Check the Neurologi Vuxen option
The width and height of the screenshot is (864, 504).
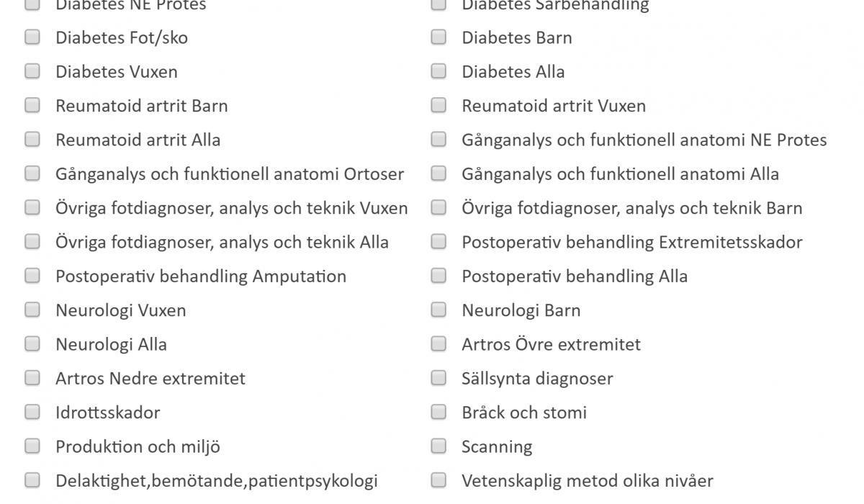[x=32, y=310]
